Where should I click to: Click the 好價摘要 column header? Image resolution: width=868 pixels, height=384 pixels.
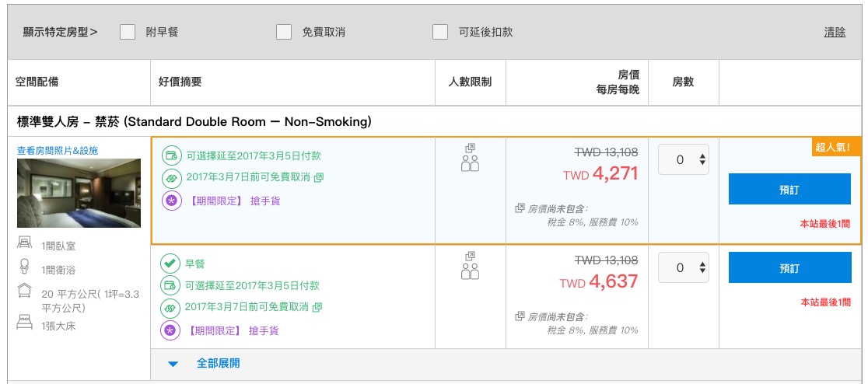click(180, 82)
